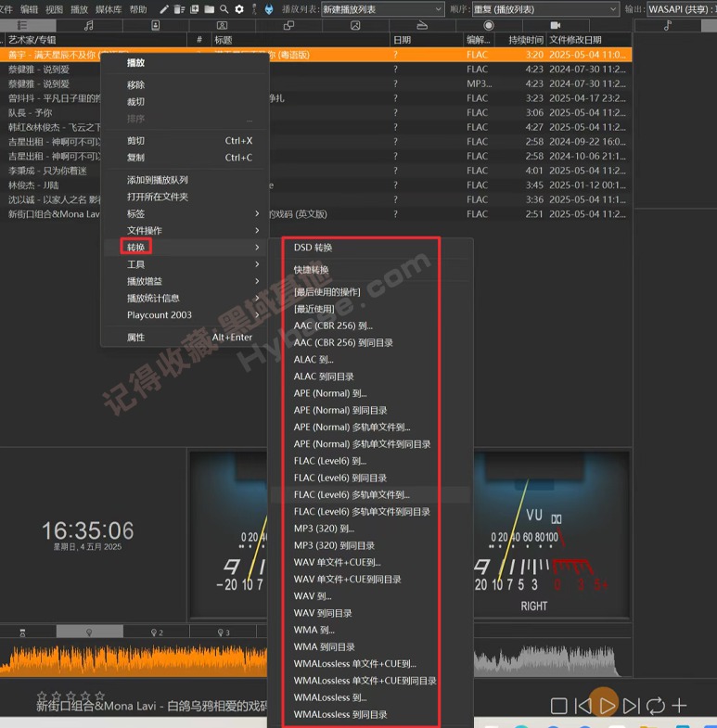Viewport: 717px width, 728px height.
Task: Skip to the previous track
Action: [583, 706]
